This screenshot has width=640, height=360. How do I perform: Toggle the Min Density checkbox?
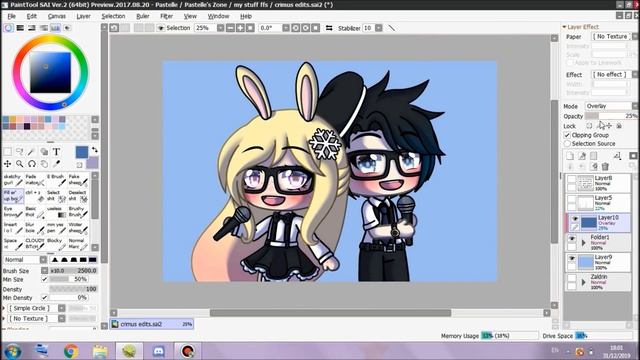tap(44, 298)
